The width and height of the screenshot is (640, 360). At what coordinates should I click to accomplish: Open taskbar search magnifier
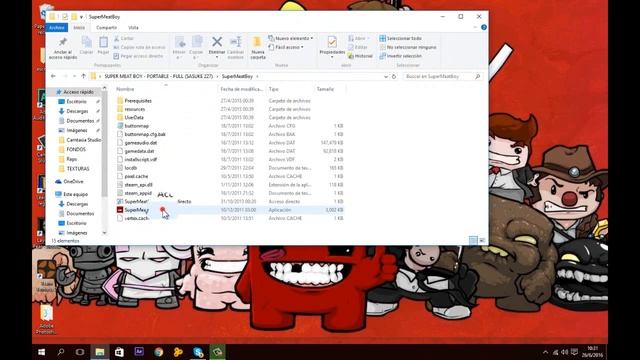[x=60, y=352]
